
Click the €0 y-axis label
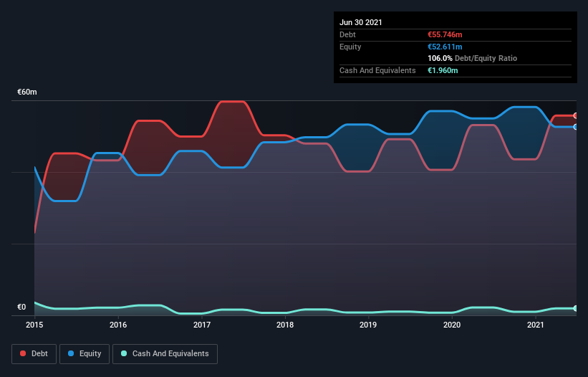click(21, 307)
